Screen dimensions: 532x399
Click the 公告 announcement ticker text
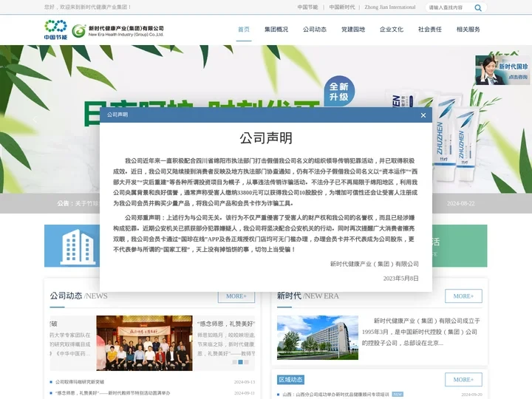(78, 204)
